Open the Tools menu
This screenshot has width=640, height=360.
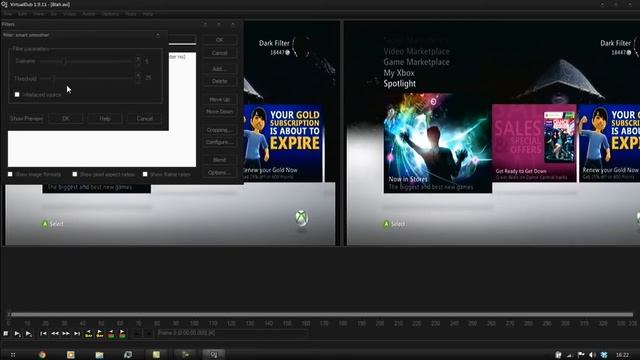coord(131,14)
